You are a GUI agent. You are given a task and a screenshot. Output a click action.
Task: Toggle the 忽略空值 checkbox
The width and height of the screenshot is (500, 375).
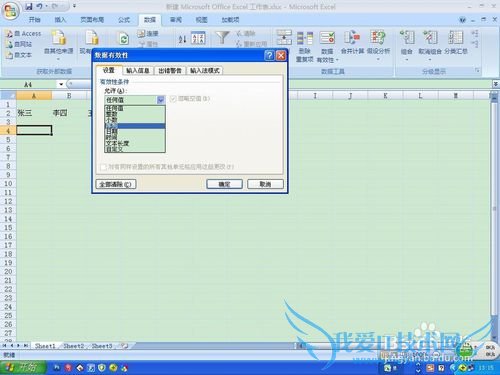click(173, 99)
